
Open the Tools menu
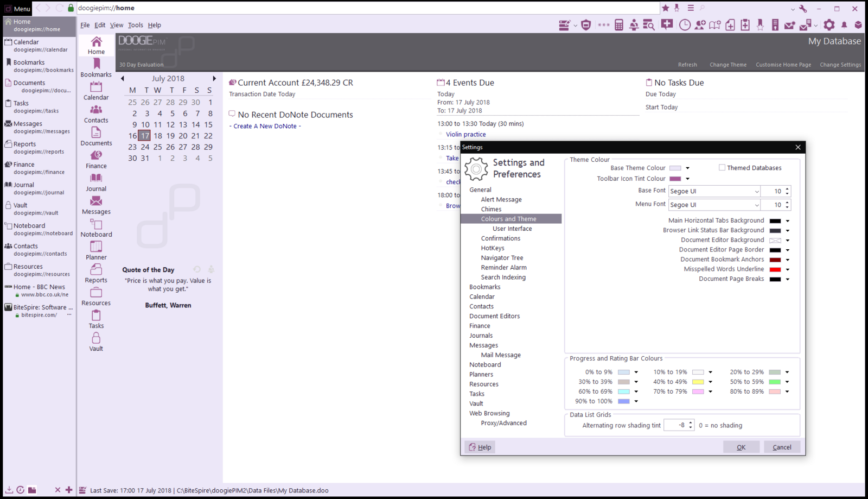[x=136, y=25]
